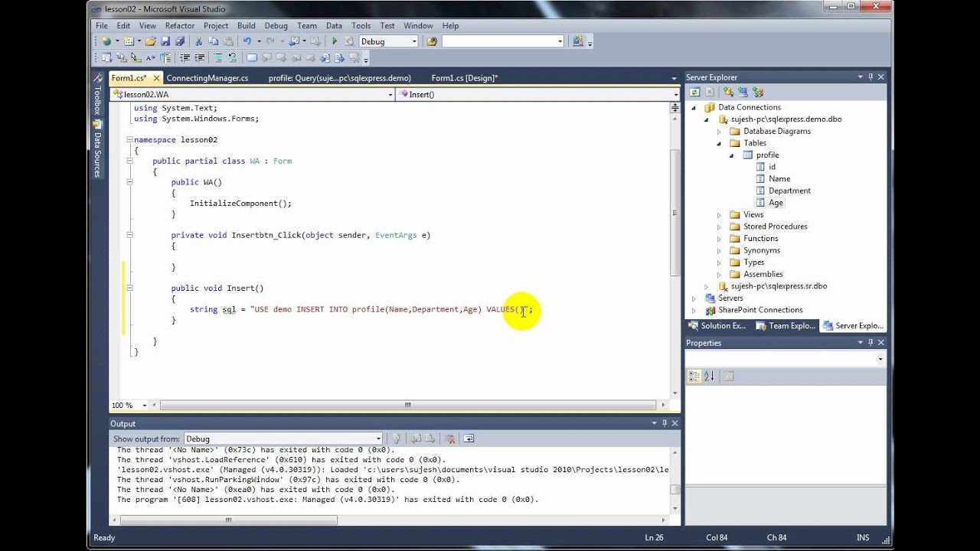This screenshot has width=980, height=551.
Task: Switch to Form1.cs [Design]* tab
Action: (465, 78)
